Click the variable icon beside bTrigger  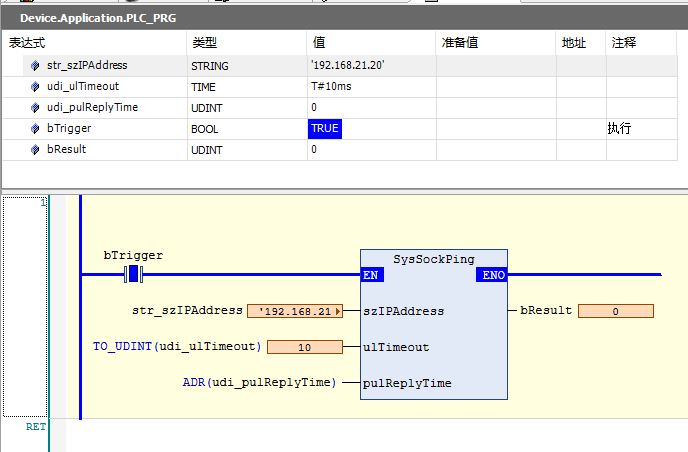[36, 129]
